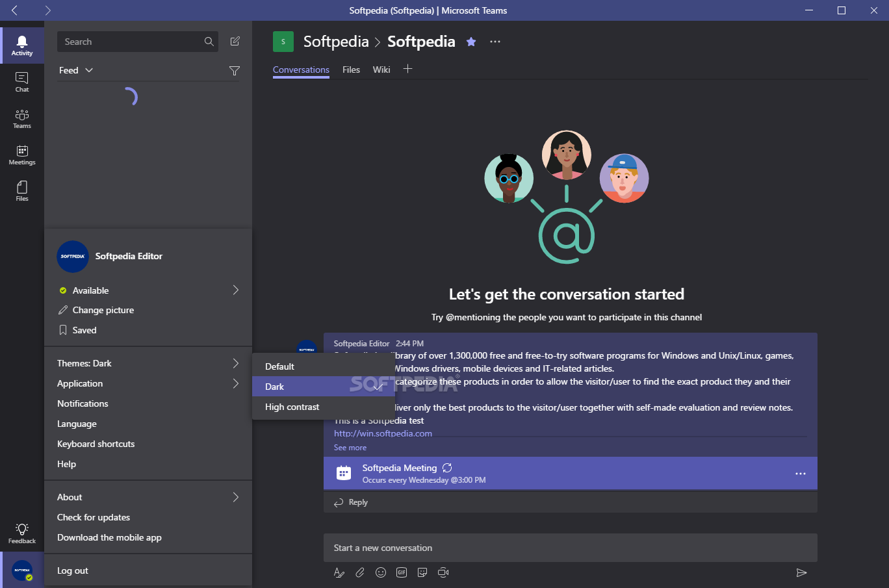Open Keyboard shortcuts
This screenshot has height=588, width=889.
[x=96, y=444]
